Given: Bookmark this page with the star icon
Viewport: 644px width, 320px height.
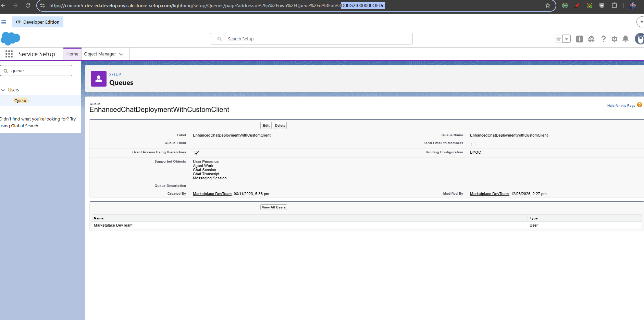Looking at the screenshot, I should pos(548,5).
